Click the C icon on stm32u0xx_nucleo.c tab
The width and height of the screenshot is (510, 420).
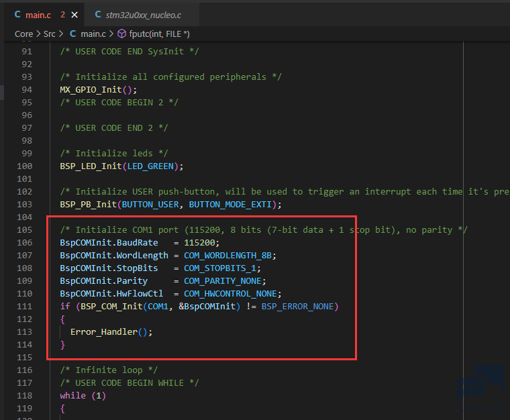[x=97, y=14]
